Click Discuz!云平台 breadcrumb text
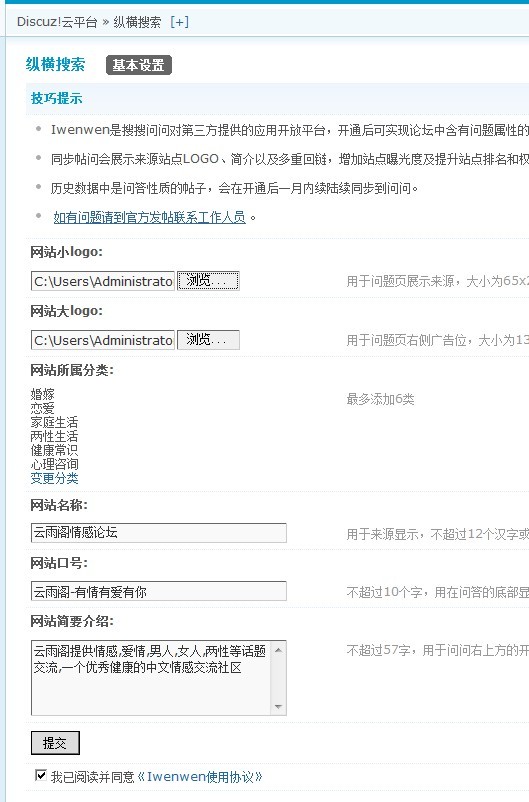The width and height of the screenshot is (529, 802). point(57,22)
